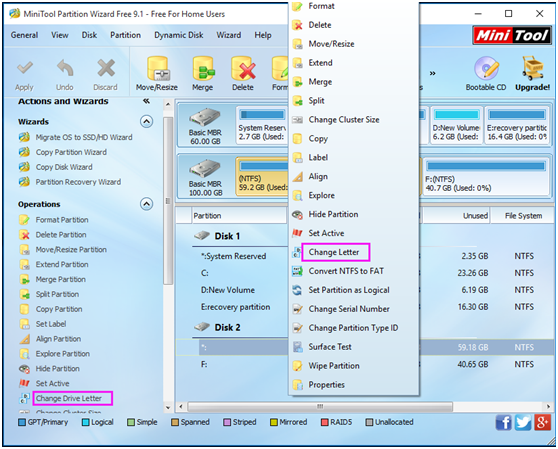
Task: Click Set Label in Operations list
Action: point(51,324)
